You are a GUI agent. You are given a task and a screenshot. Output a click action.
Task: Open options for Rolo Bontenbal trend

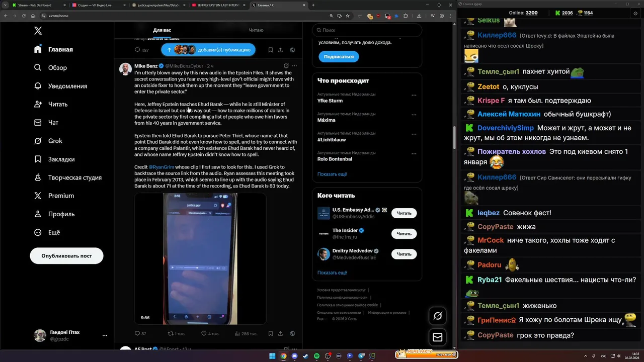click(x=414, y=153)
